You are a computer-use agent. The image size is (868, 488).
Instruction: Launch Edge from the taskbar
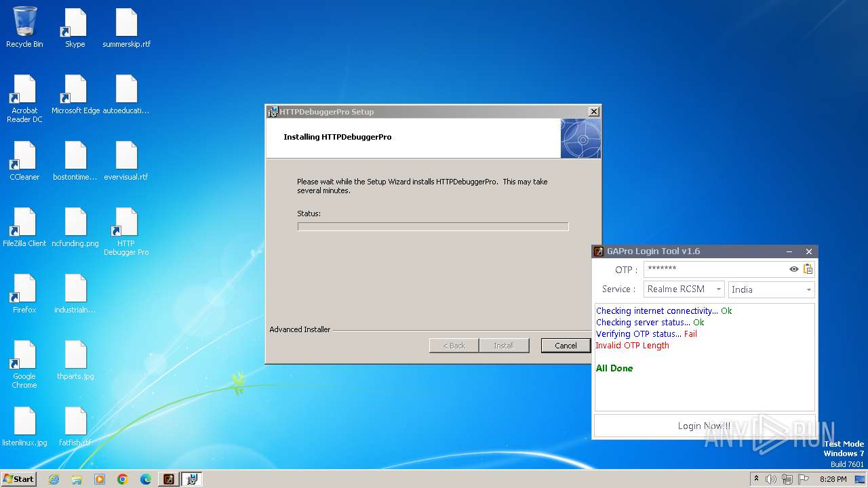pyautogui.click(x=146, y=479)
